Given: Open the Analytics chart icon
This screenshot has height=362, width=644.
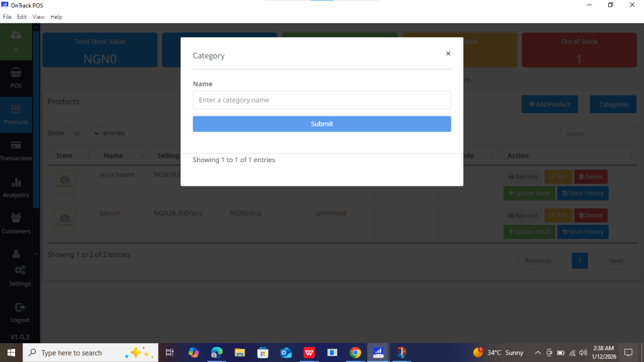Looking at the screenshot, I should pos(16,183).
